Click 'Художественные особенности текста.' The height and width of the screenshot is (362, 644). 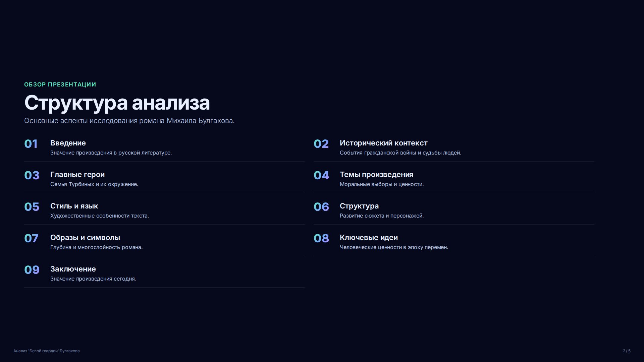click(x=100, y=216)
